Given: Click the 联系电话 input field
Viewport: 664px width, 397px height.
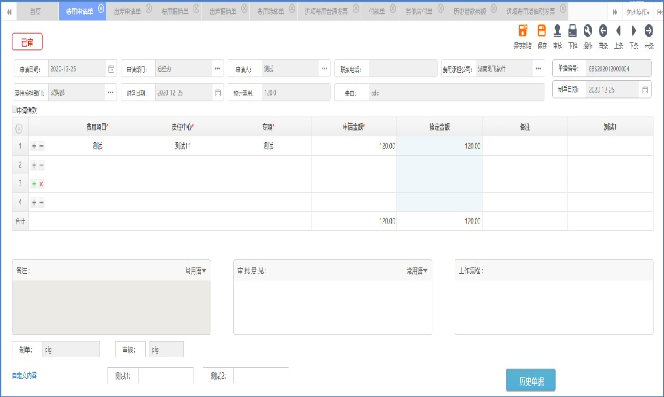Looking at the screenshot, I should pyautogui.click(x=403, y=69).
